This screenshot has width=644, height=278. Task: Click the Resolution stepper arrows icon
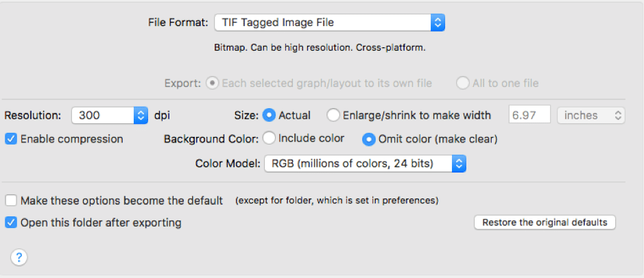pos(141,115)
